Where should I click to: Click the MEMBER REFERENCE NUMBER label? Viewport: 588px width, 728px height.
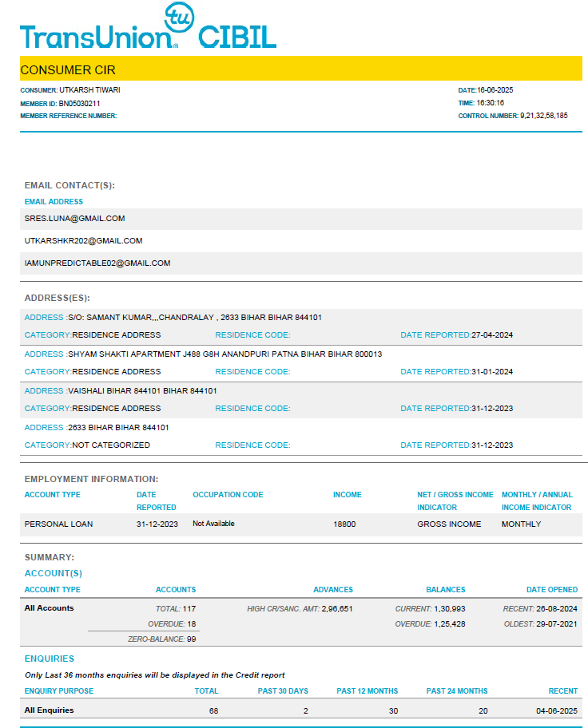69,116
